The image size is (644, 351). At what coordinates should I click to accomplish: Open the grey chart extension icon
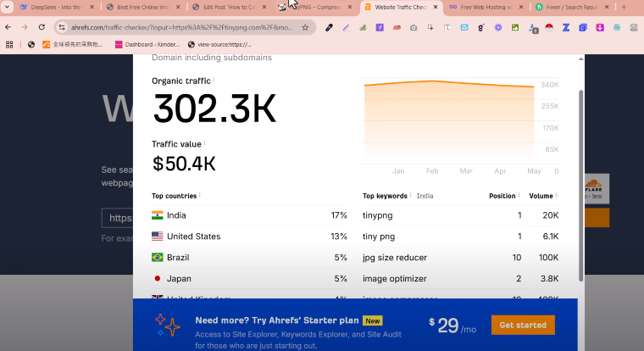pyautogui.click(x=634, y=27)
